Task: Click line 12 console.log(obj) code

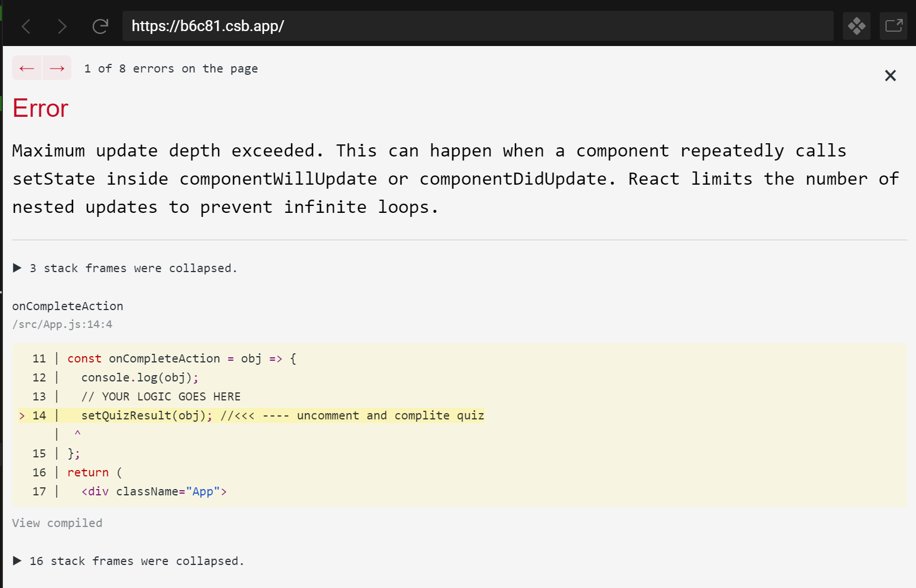Action: pos(140,377)
